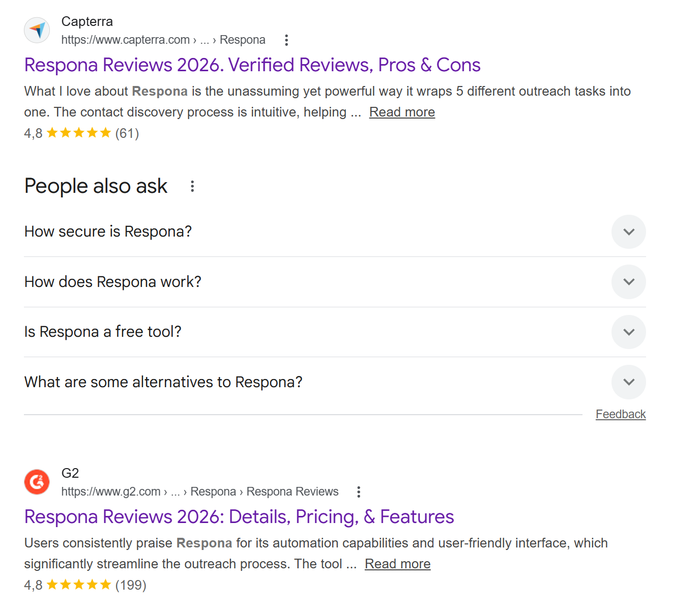Image resolution: width=700 pixels, height=608 pixels.
Task: Click the star rating for the G2 result
Action: (x=78, y=585)
